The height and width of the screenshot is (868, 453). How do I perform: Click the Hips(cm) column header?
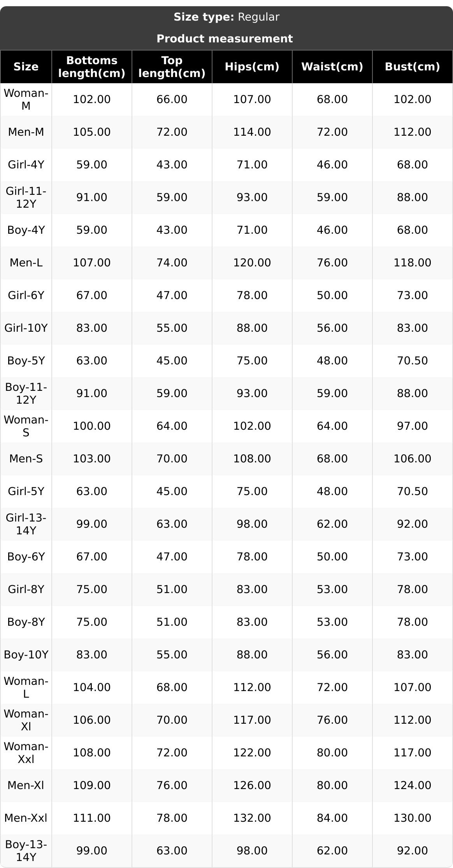(252, 66)
